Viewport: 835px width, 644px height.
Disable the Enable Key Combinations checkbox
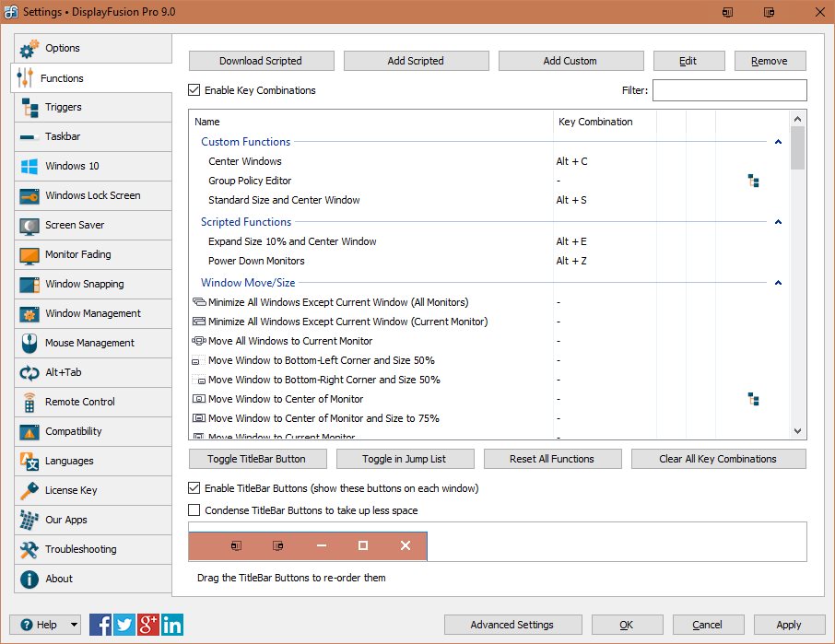(194, 90)
